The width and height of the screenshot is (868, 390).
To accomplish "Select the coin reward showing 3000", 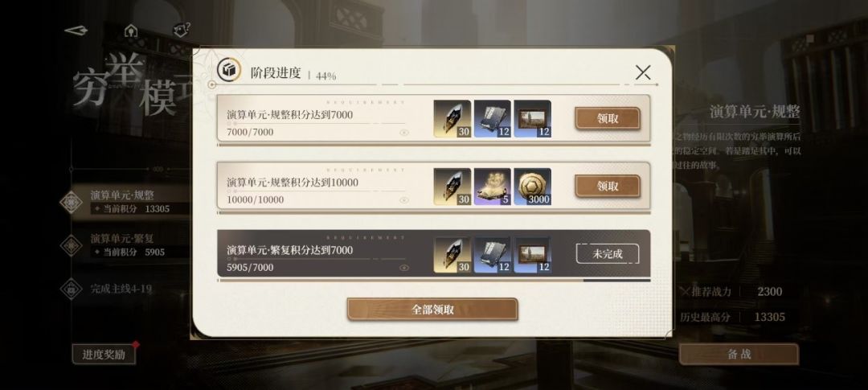I will tap(532, 186).
